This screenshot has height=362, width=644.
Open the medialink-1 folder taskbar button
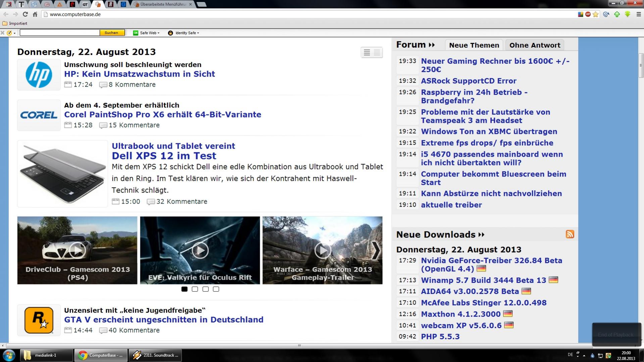[x=47, y=355]
